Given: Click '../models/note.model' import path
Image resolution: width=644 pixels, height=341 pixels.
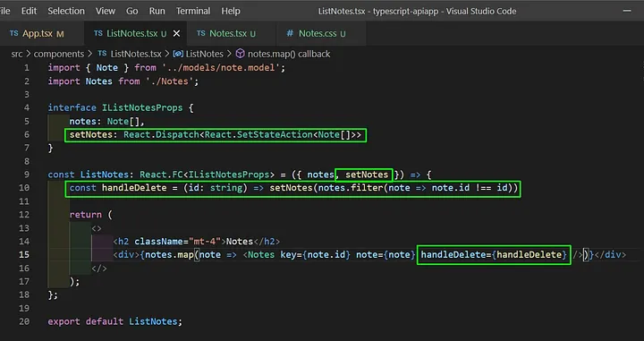Looking at the screenshot, I should [221, 68].
